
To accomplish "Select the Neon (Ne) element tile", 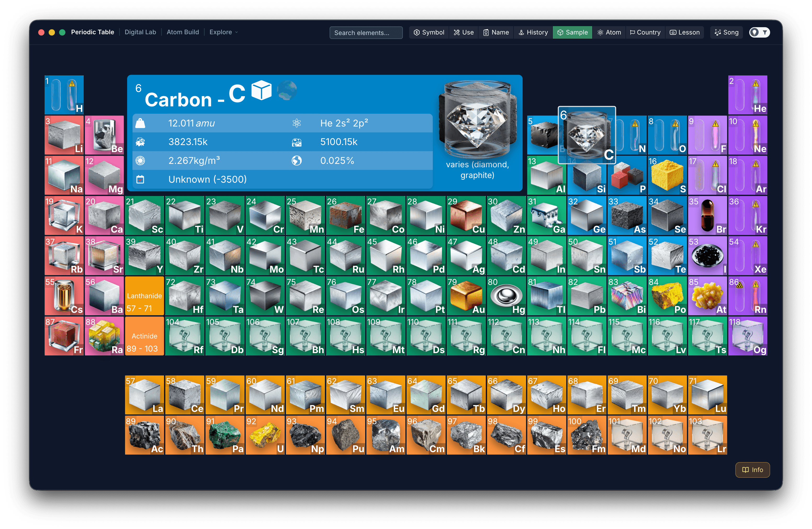I will click(x=748, y=135).
